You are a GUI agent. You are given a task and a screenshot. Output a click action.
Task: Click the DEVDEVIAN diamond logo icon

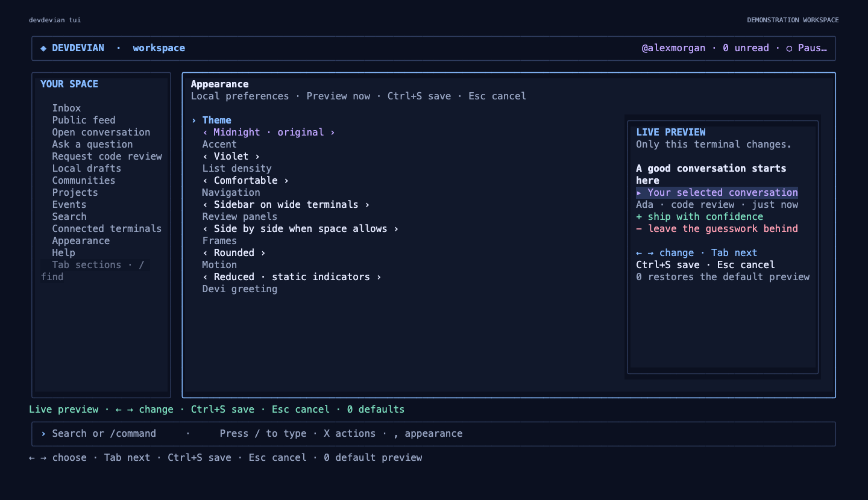point(43,48)
